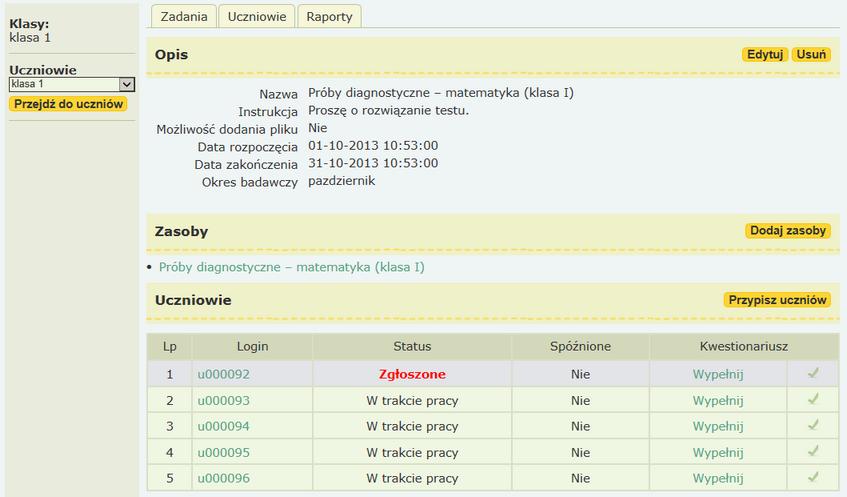
Task: Click Wypełnij for student u000092
Action: point(718,374)
